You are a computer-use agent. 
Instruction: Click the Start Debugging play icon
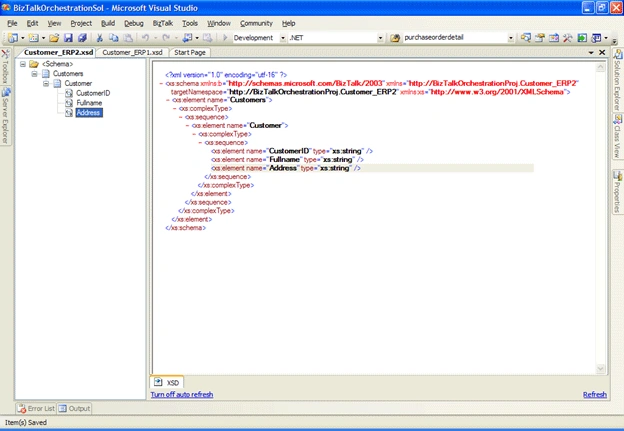tap(225, 38)
